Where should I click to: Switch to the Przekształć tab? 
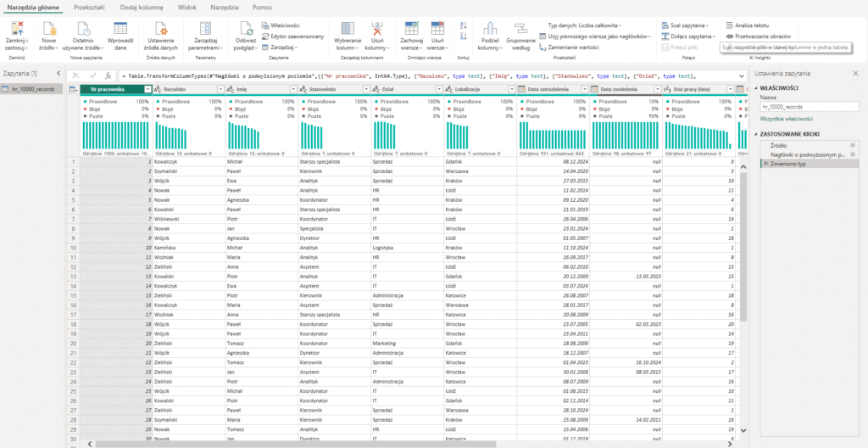click(89, 6)
